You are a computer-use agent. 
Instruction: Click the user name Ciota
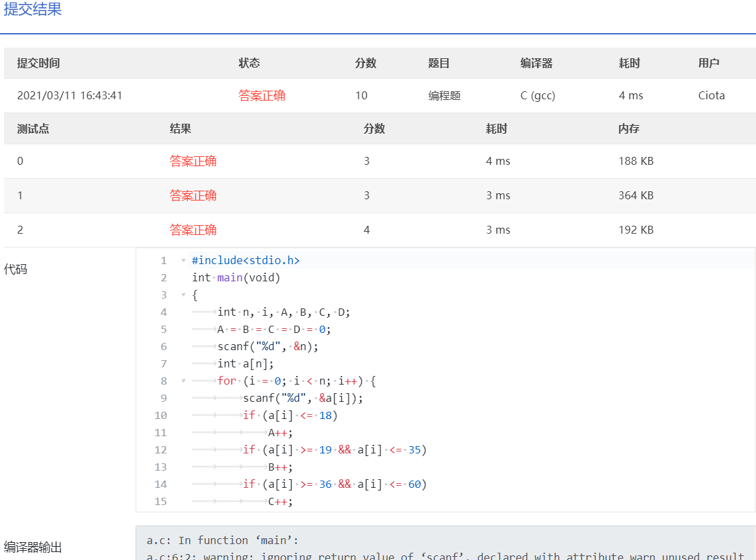711,95
